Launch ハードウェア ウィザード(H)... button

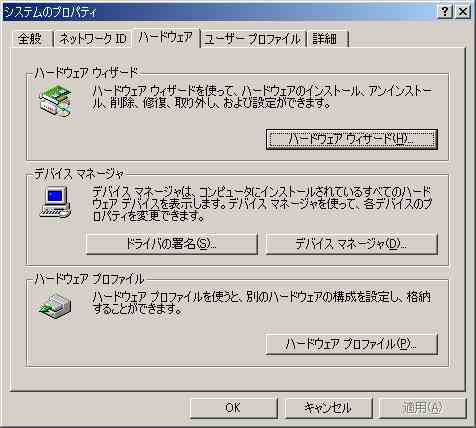tap(352, 139)
